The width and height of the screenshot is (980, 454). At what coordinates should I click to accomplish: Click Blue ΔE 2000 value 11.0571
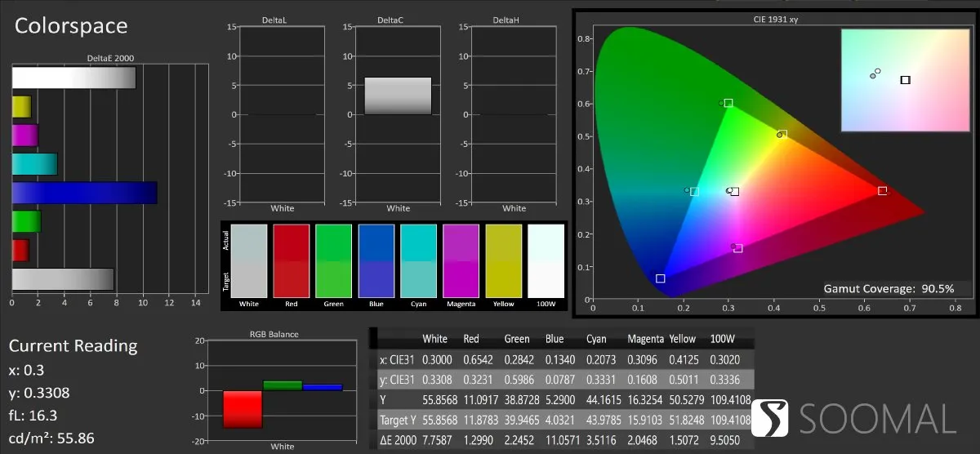coord(563,441)
